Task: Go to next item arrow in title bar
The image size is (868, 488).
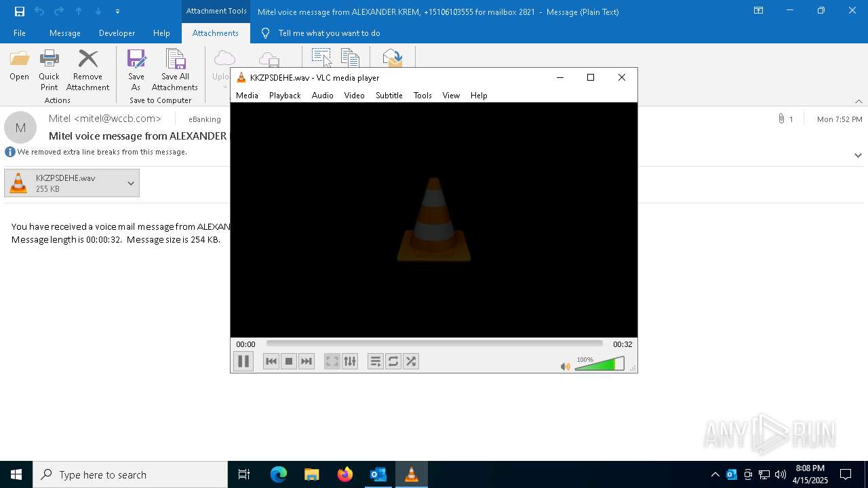Action: 98,12
